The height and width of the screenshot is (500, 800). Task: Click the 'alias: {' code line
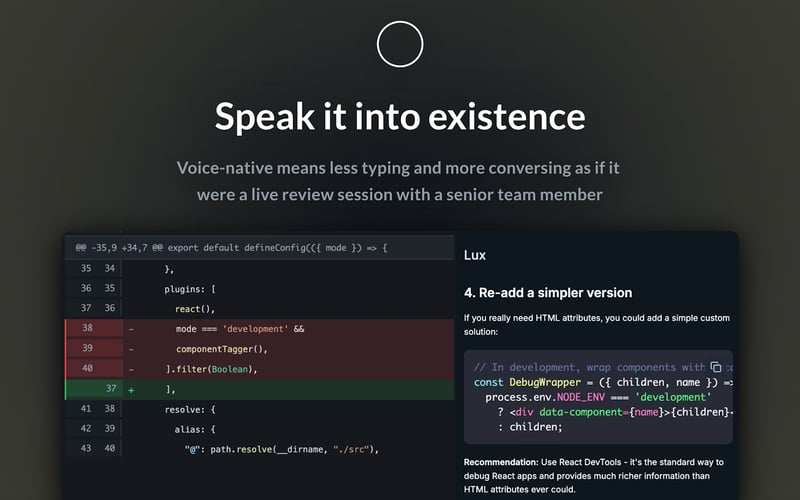[x=195, y=429]
